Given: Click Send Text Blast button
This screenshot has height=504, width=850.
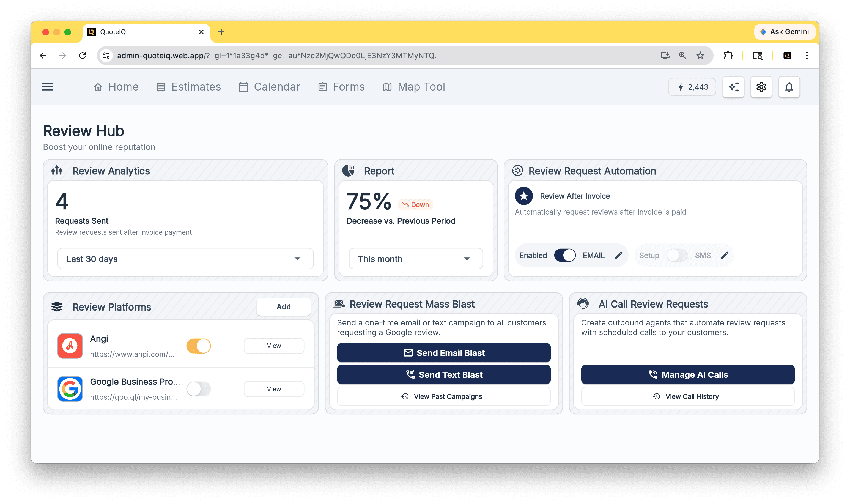Looking at the screenshot, I should click(x=443, y=374).
